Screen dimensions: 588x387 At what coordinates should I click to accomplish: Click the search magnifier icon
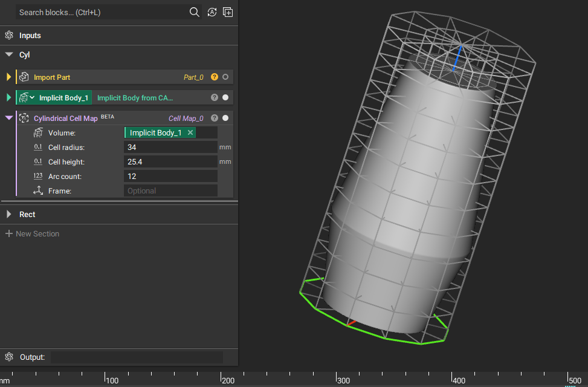[x=194, y=12]
